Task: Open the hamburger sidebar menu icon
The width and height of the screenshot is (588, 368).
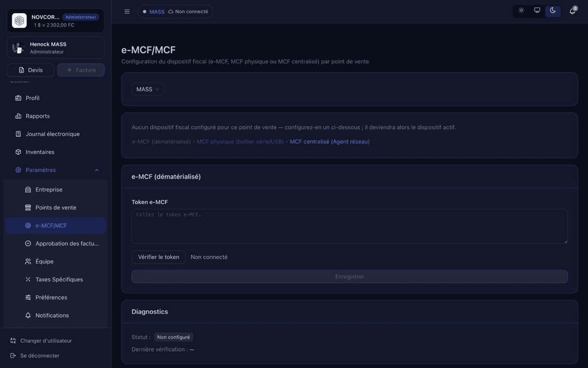Action: click(127, 11)
